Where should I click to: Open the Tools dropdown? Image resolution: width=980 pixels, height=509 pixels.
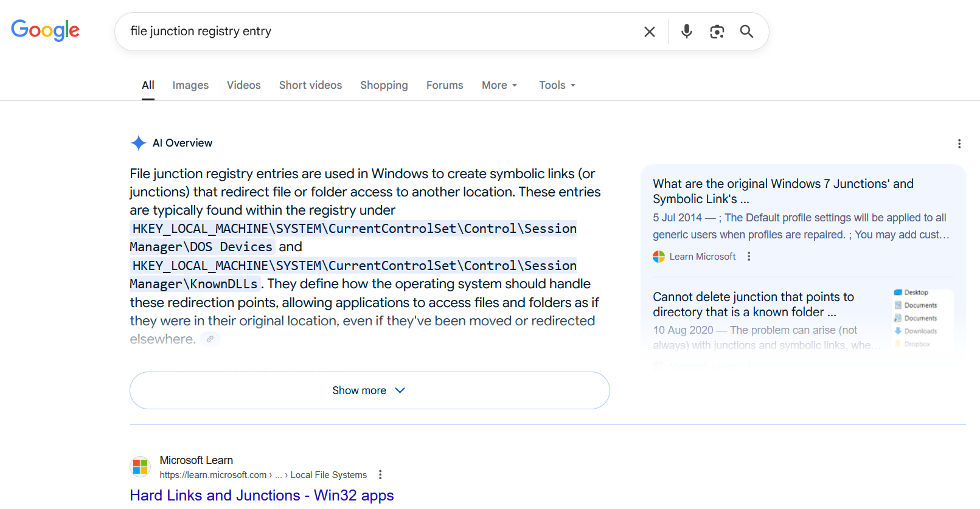click(x=557, y=85)
